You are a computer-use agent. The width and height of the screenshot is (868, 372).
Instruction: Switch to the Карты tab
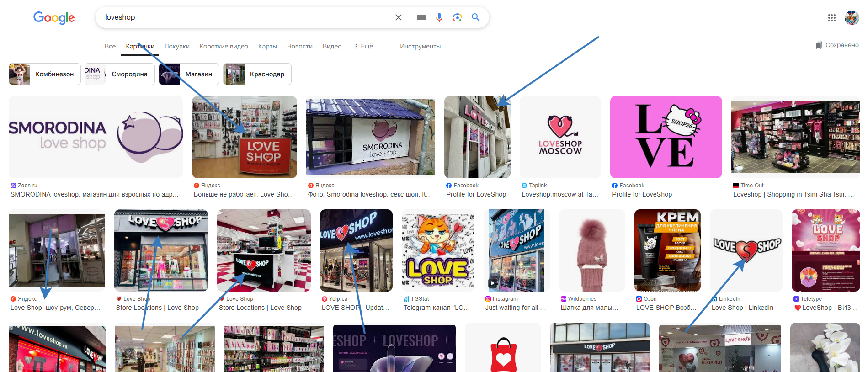tap(267, 46)
